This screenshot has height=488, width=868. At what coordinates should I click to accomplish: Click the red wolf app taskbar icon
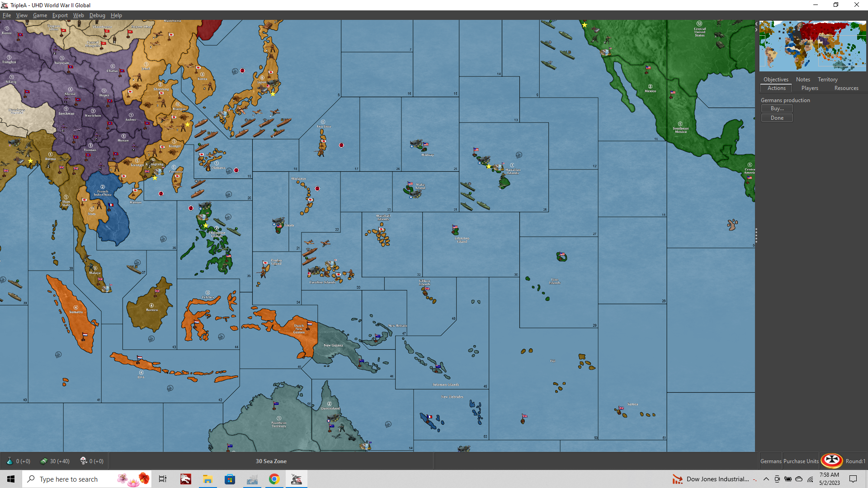185,479
